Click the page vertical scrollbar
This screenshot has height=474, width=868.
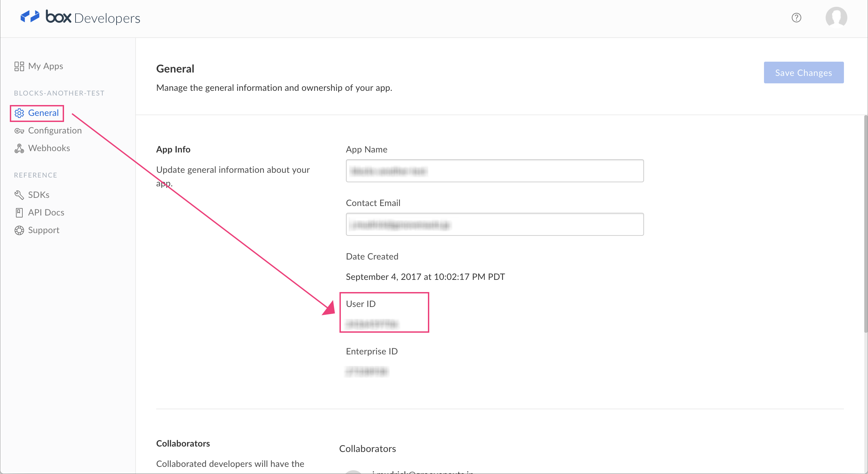point(866,224)
